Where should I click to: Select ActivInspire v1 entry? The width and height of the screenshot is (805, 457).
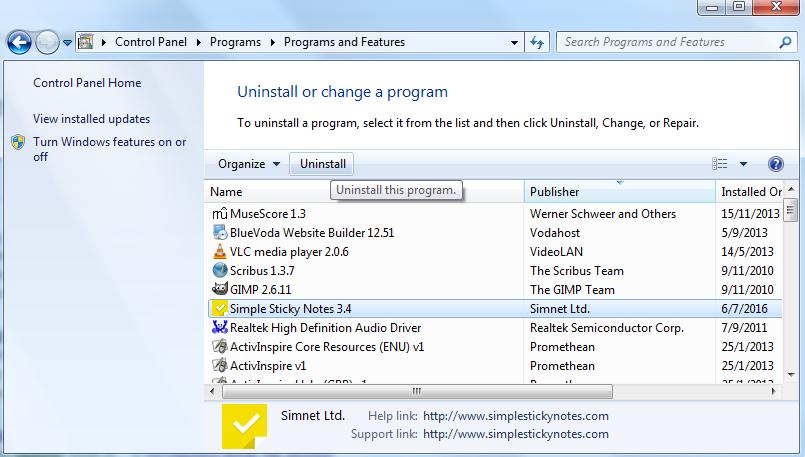click(x=267, y=366)
